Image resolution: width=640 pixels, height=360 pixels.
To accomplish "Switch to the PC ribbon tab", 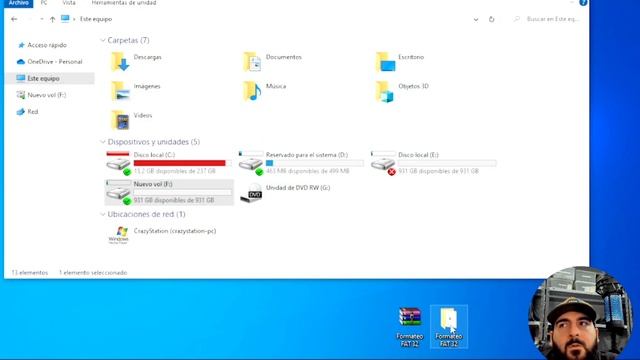I will (x=44, y=3).
